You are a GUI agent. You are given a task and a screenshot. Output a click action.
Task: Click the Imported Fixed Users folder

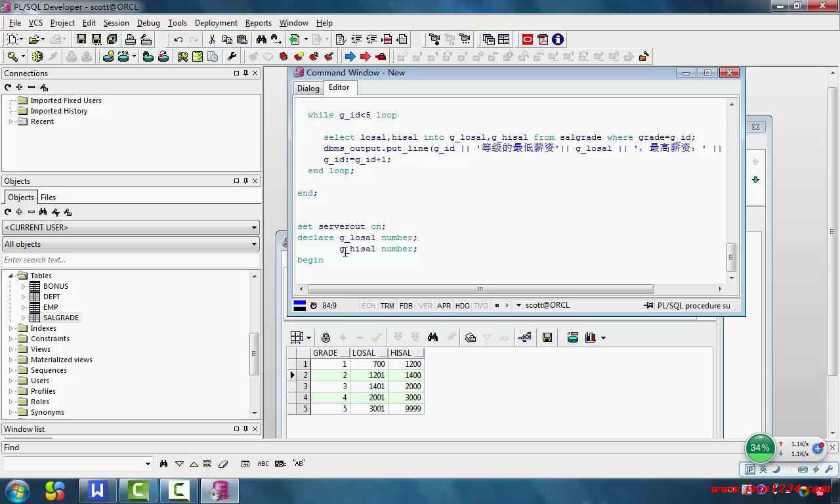(x=66, y=100)
